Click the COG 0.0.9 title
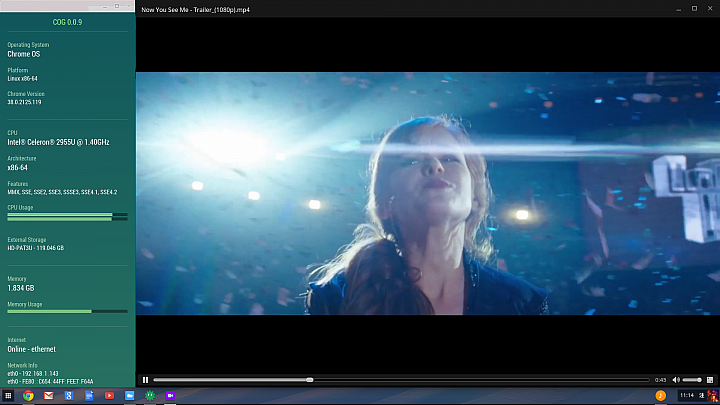Viewport: 720px width, 405px height. coord(67,22)
